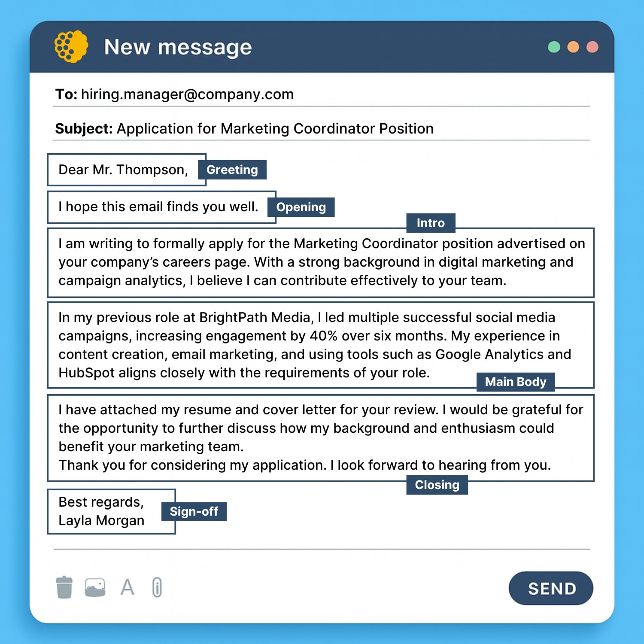The height and width of the screenshot is (644, 644).
Task: Click the insert image icon
Action: tap(95, 587)
